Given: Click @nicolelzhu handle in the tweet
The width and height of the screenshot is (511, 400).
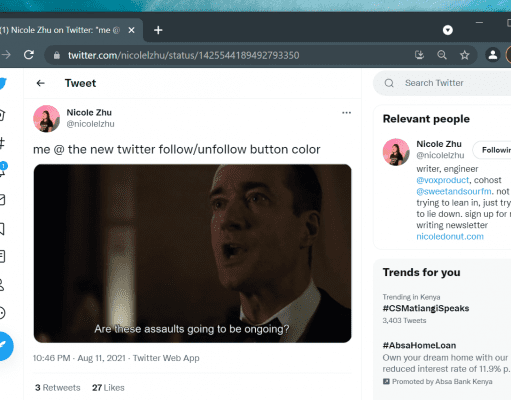Looking at the screenshot, I should 90,124.
